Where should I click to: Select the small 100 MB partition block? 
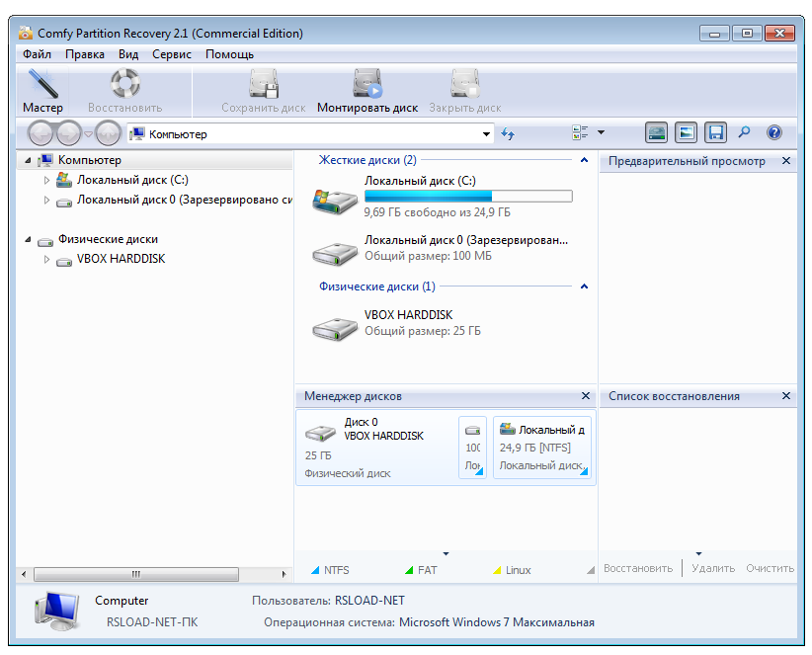472,448
